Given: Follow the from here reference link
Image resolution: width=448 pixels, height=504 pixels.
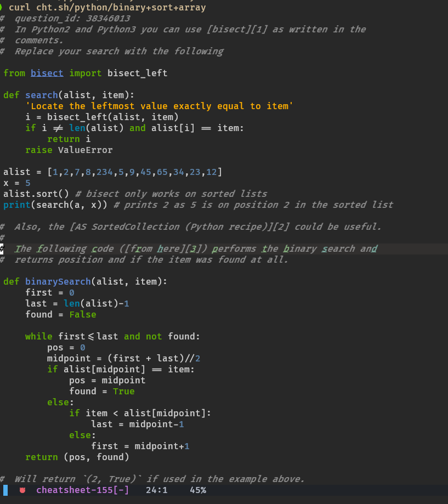Looking at the screenshot, I should [x=154, y=248].
